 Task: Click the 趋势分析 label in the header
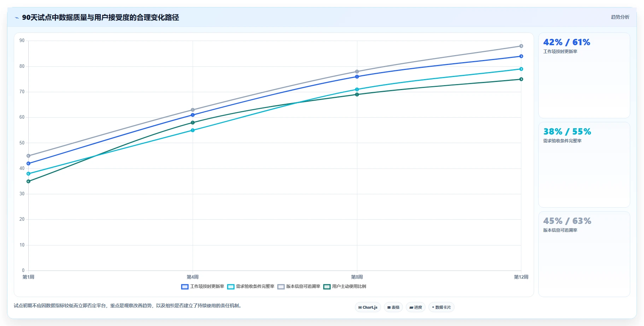(x=620, y=17)
